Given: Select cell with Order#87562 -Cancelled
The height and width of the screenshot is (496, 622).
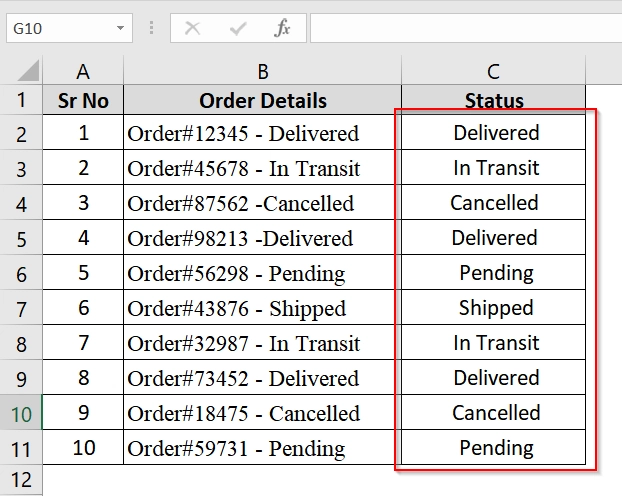Looking at the screenshot, I should point(263,202).
